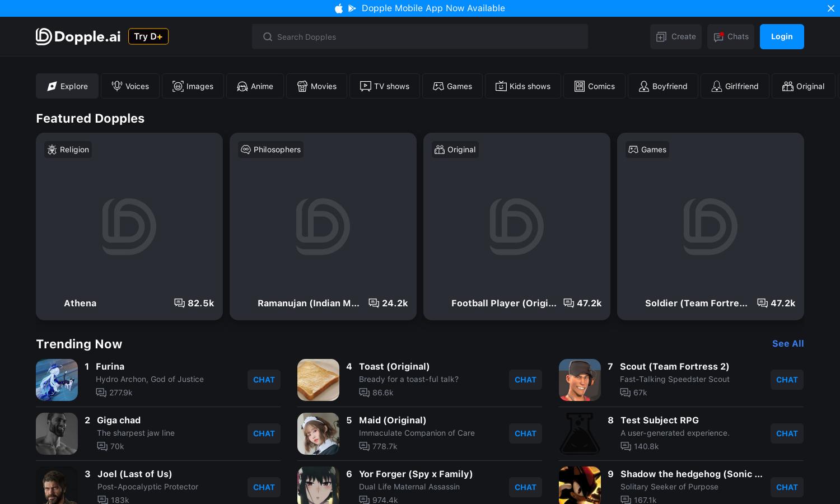Start chat with Shadow the hedgehog
Image resolution: width=840 pixels, height=504 pixels.
(787, 487)
